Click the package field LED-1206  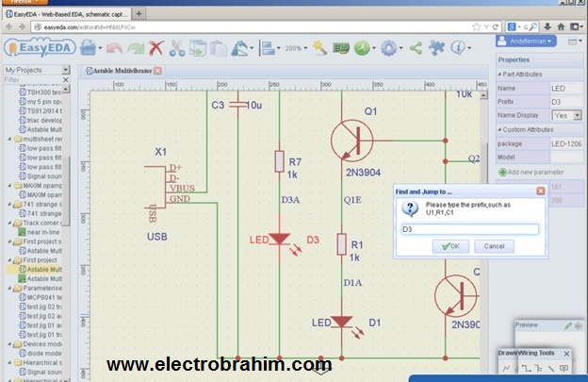click(x=566, y=143)
